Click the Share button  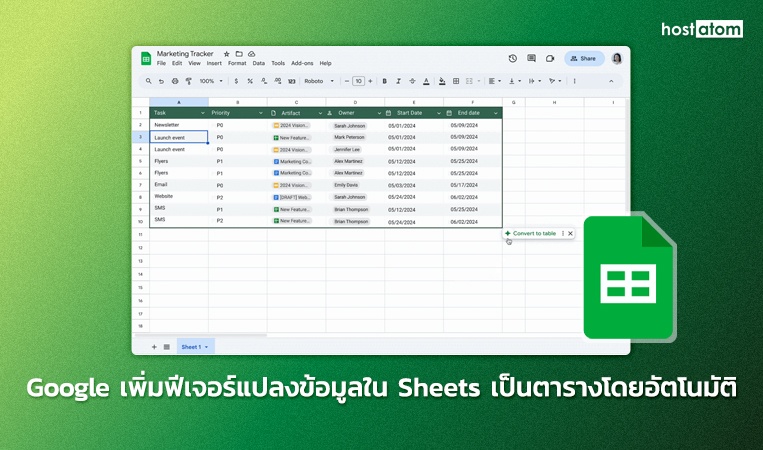[x=584, y=59]
